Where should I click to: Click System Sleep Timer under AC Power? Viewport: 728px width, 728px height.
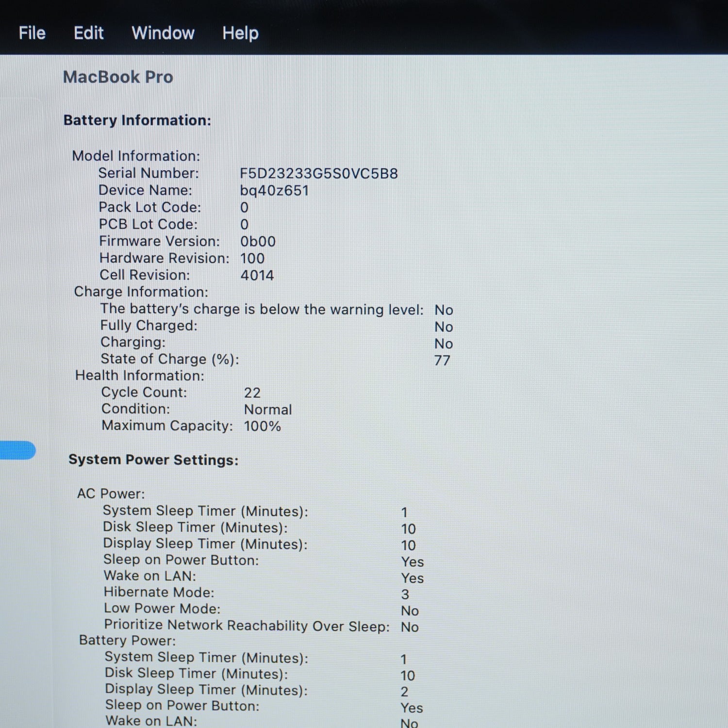click(205, 511)
